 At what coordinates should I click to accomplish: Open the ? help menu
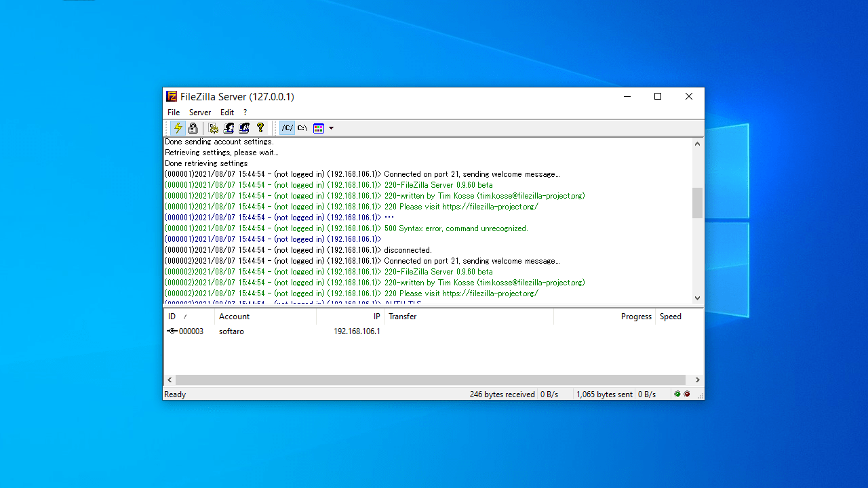[245, 113]
